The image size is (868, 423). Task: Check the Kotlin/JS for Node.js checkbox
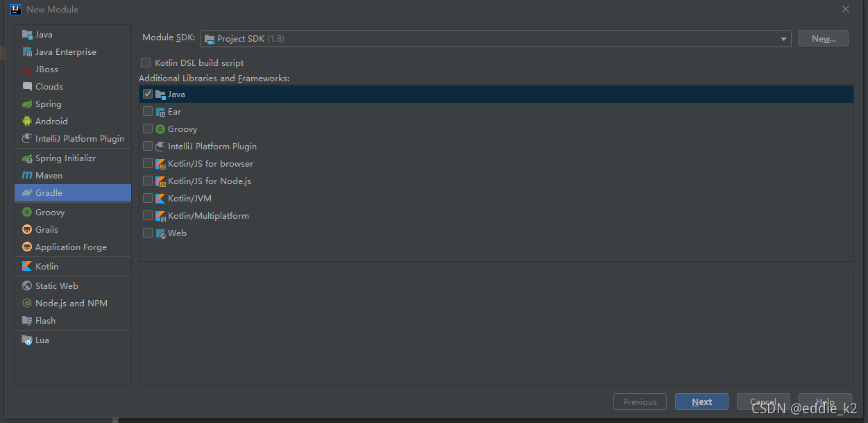click(x=148, y=181)
